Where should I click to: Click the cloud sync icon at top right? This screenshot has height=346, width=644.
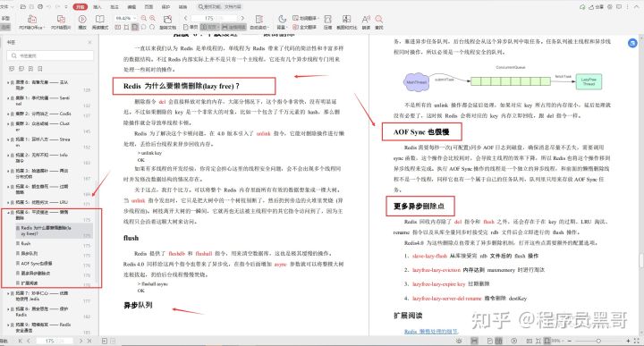[x=582, y=7]
